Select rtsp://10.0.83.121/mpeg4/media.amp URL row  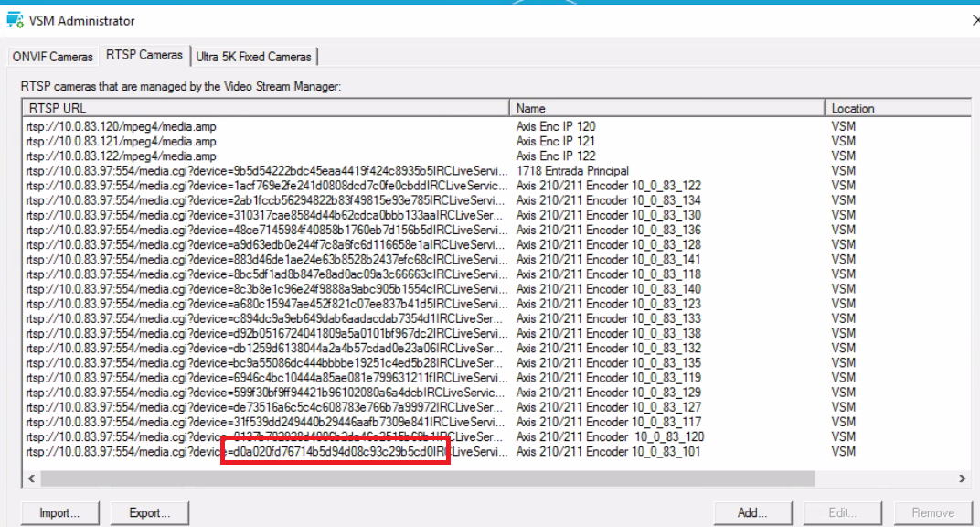(122, 142)
